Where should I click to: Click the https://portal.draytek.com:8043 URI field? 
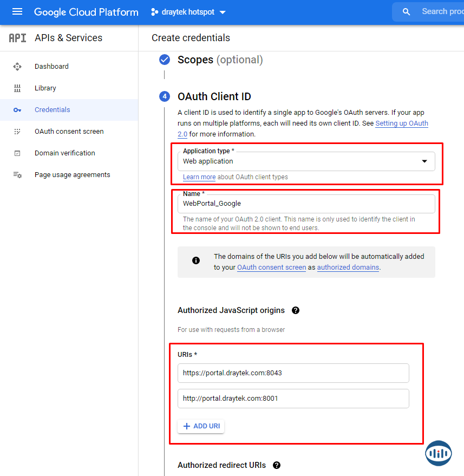(x=293, y=373)
